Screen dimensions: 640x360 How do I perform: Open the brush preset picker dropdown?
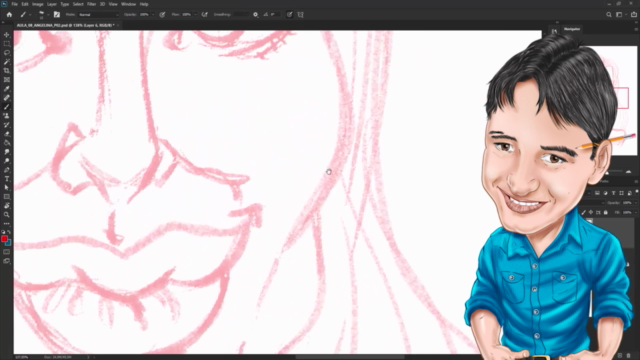tap(48, 15)
